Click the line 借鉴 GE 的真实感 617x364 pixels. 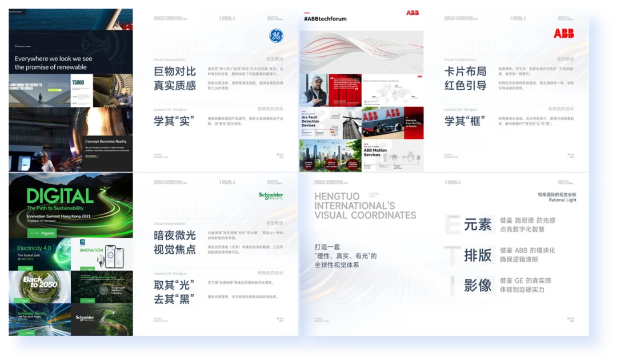tap(526, 281)
